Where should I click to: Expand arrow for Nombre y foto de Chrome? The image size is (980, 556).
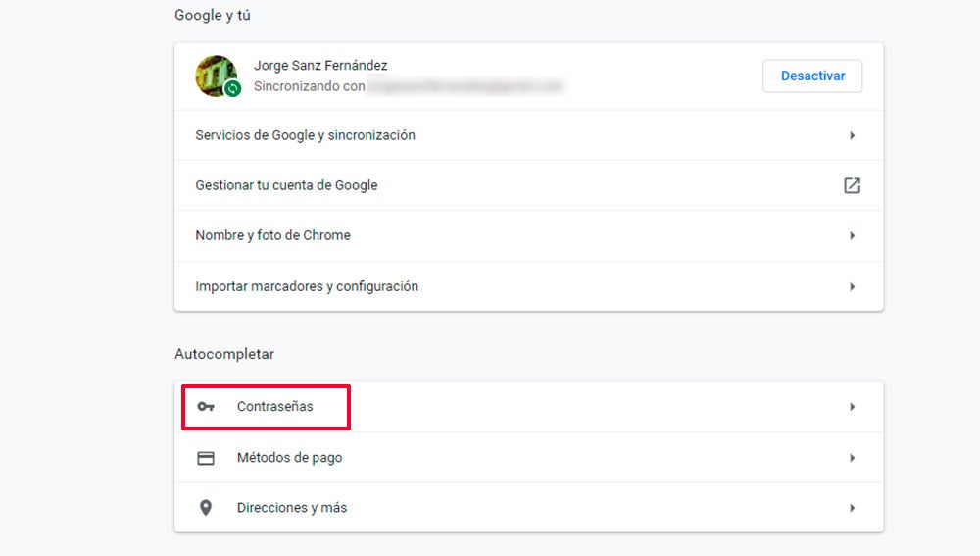tap(852, 235)
